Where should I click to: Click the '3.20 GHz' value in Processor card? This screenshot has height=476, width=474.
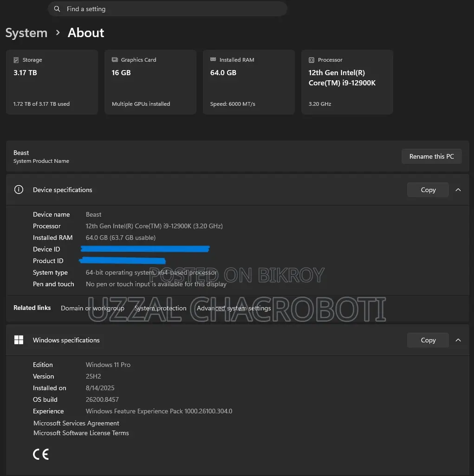[320, 104]
